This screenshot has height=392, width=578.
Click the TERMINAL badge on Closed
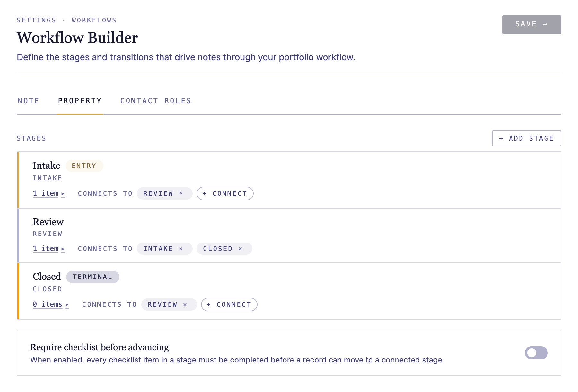pyautogui.click(x=92, y=277)
